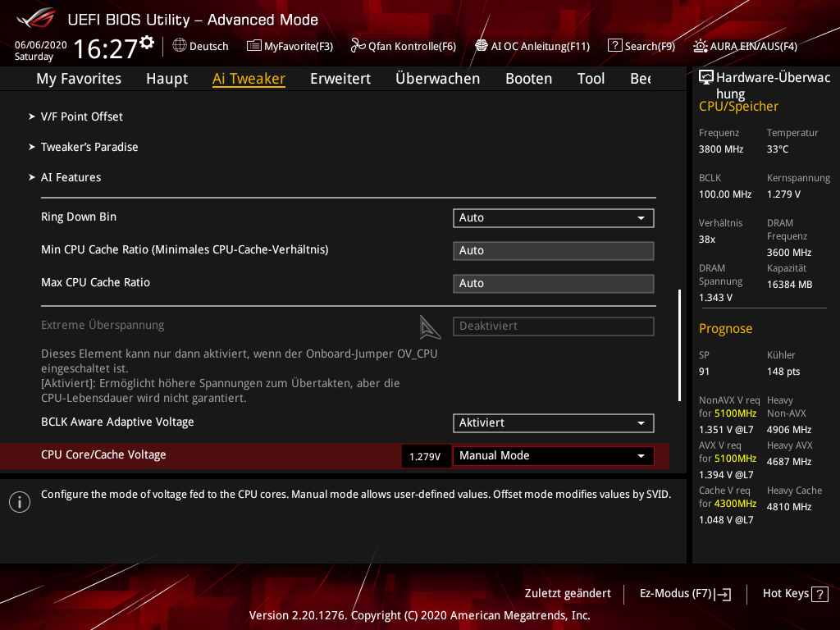
Task: Click the Kühler 148 pts value
Action: pyautogui.click(x=783, y=372)
